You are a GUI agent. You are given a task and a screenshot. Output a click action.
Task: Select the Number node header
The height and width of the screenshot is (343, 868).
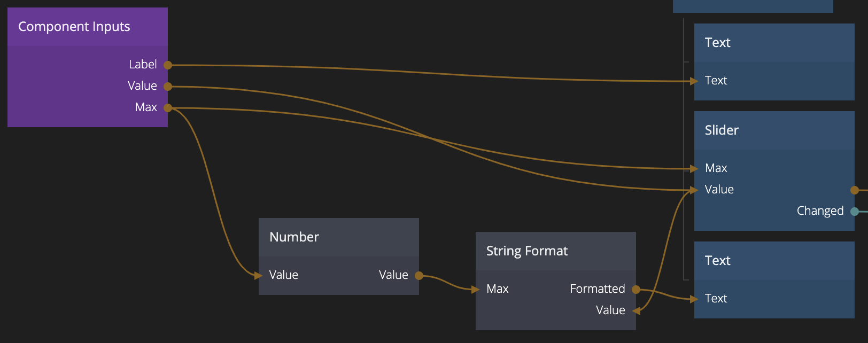click(x=294, y=237)
